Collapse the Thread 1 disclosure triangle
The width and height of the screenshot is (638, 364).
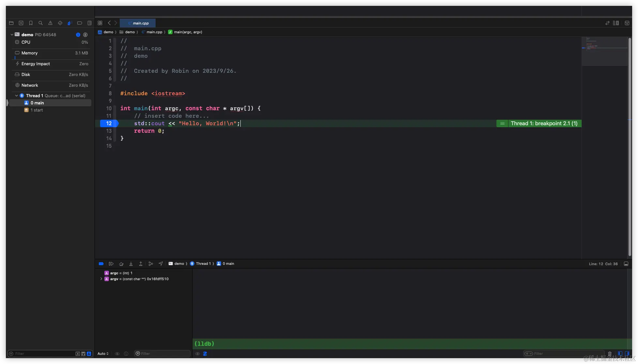(17, 96)
